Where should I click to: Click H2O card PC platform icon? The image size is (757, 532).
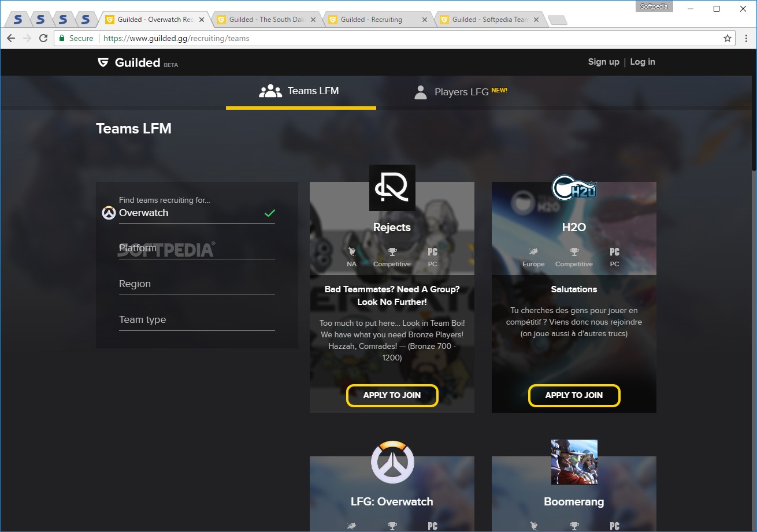(614, 252)
